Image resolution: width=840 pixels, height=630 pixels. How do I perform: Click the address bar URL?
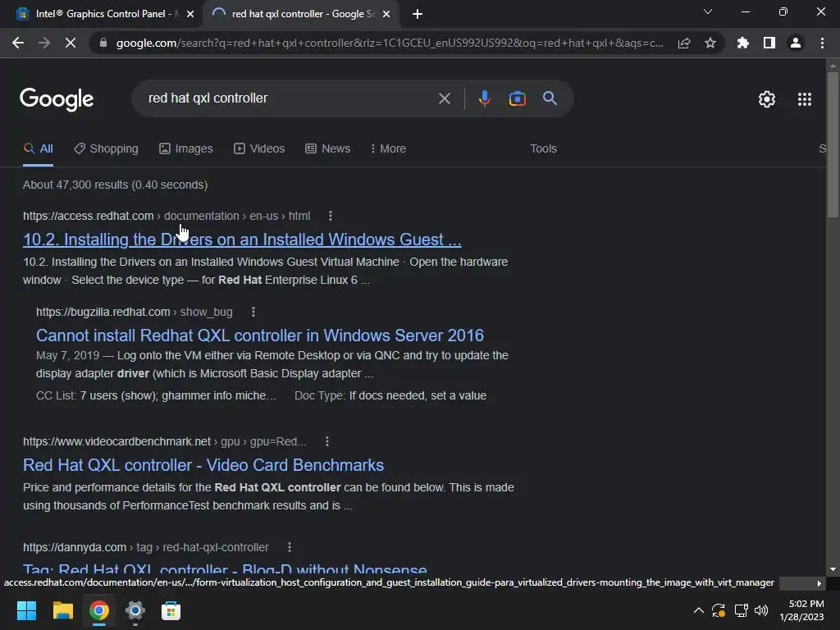tap(390, 43)
